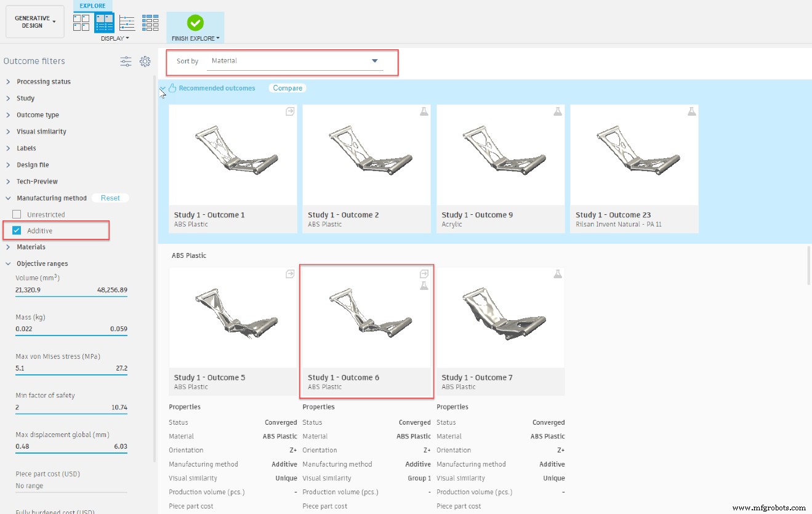This screenshot has width=812, height=514.
Task: Select the list properties view icon
Action: [127, 22]
